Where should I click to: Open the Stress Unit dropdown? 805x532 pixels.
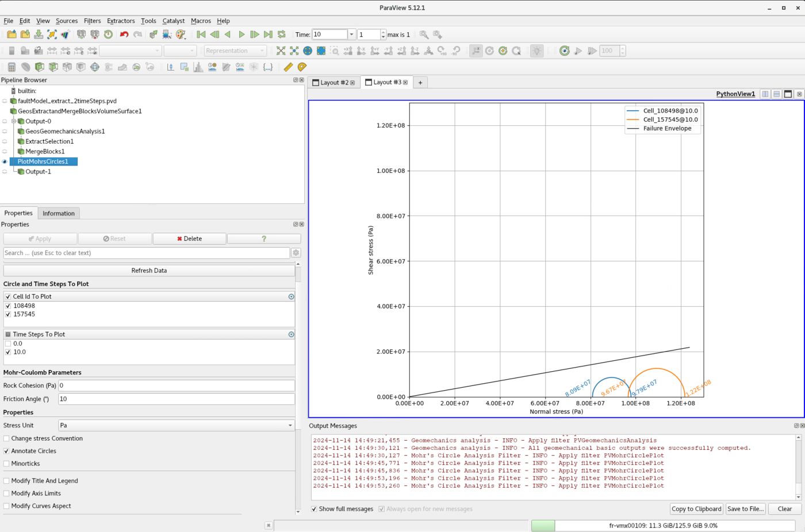click(177, 425)
